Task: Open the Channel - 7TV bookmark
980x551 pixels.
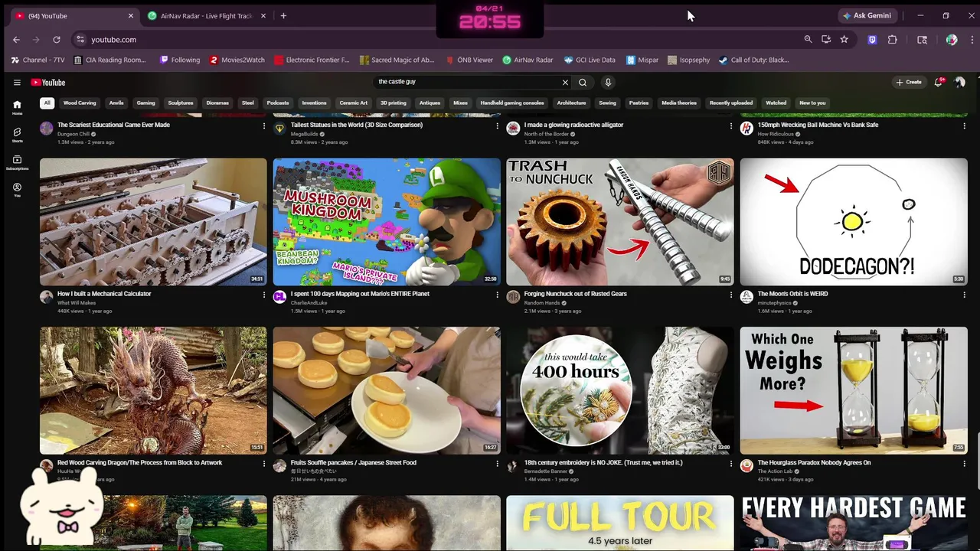Action: [38, 60]
